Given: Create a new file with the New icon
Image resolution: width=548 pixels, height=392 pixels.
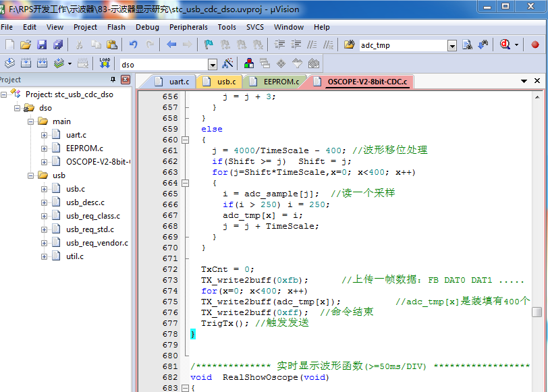Looking at the screenshot, I should click(9, 45).
